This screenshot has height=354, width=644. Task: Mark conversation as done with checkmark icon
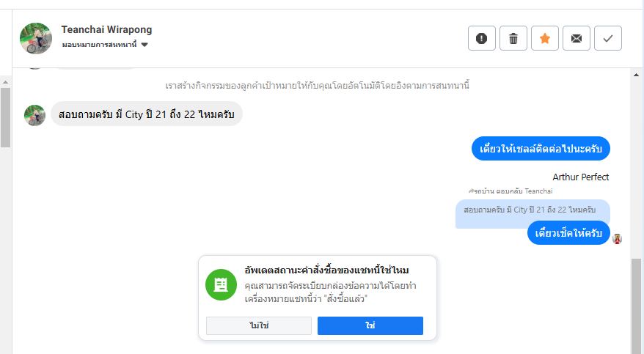(608, 39)
